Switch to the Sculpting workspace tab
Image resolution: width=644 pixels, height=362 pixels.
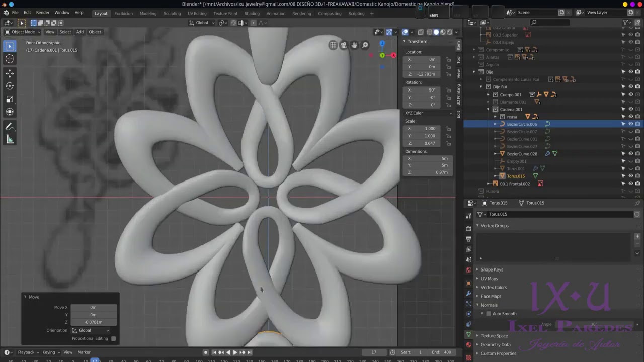coord(172,13)
